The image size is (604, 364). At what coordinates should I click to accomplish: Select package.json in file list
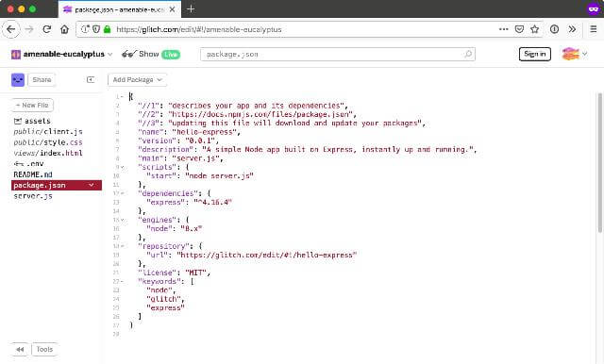click(x=57, y=185)
